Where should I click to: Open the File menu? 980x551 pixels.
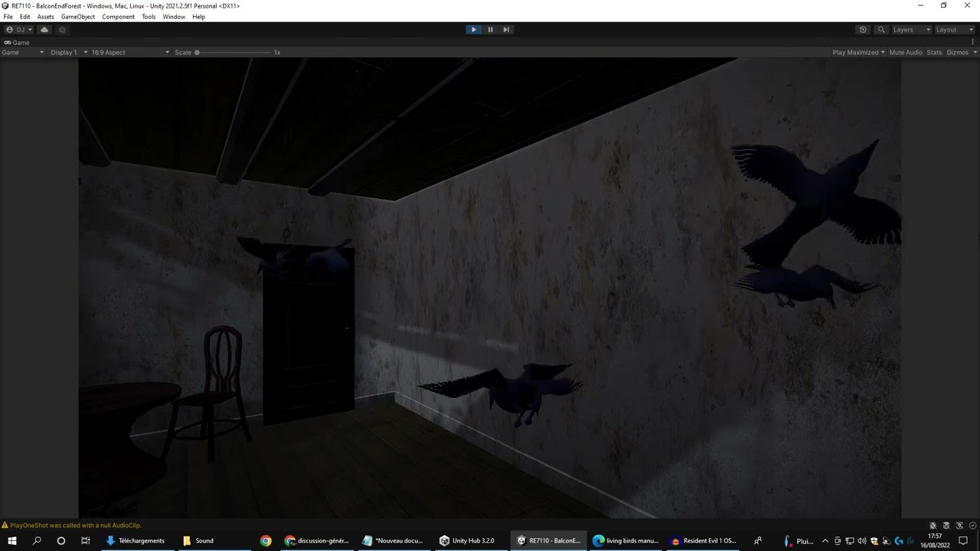pyautogui.click(x=8, y=17)
